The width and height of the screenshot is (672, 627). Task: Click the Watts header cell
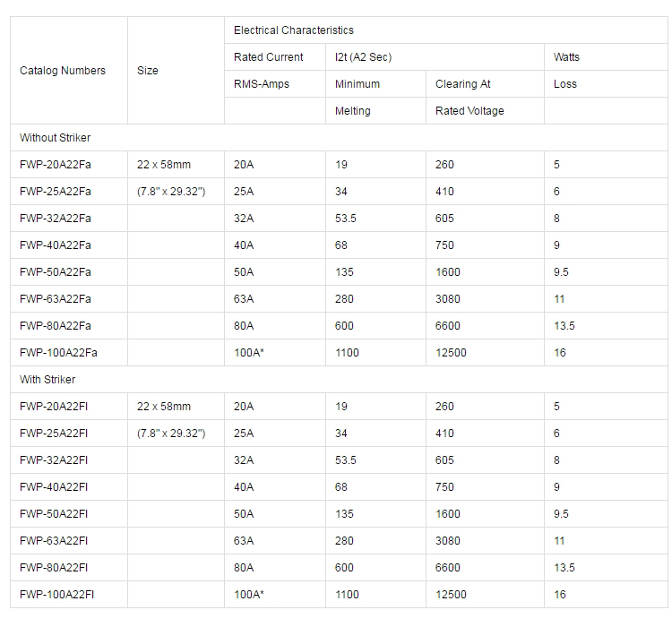tap(566, 57)
